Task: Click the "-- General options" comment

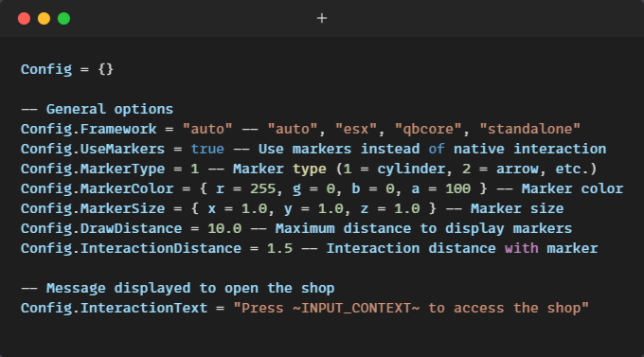Action: coord(97,109)
